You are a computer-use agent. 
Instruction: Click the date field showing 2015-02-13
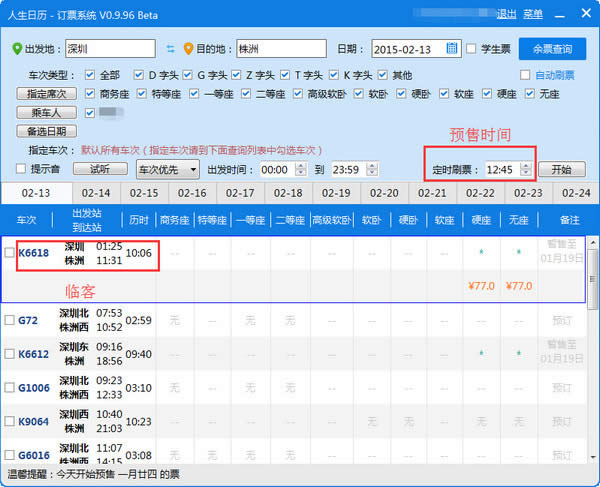[416, 49]
